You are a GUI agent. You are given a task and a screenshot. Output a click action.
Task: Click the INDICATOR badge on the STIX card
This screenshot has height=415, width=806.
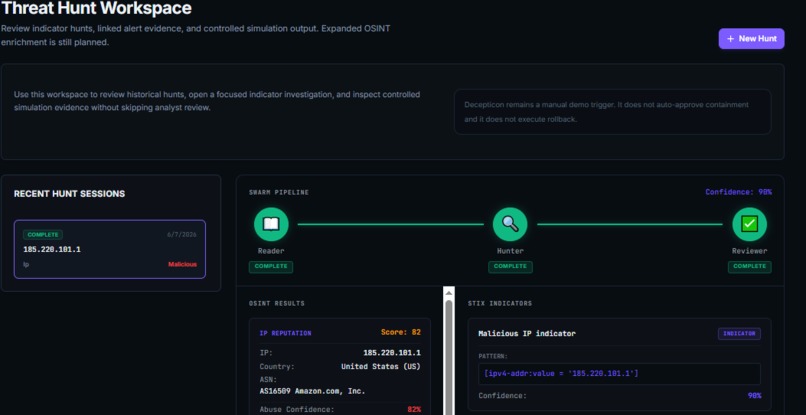[739, 334]
